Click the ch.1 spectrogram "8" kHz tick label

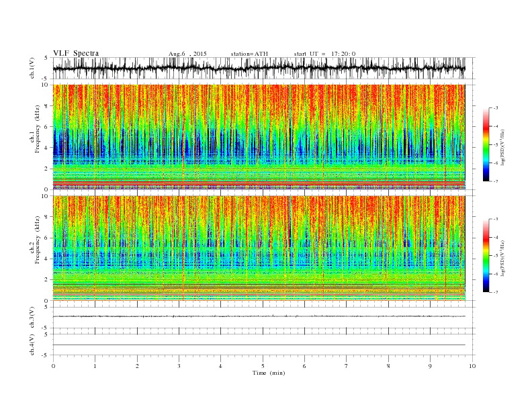coord(47,106)
